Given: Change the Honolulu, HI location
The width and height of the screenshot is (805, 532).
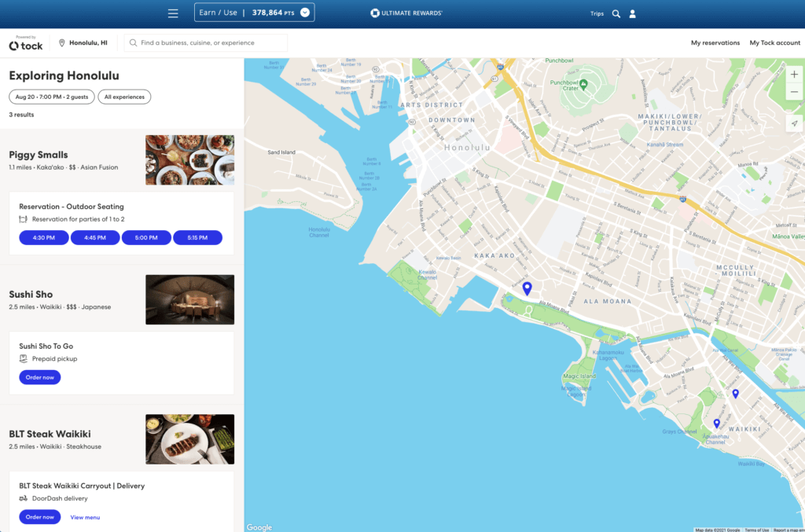Looking at the screenshot, I should pyautogui.click(x=83, y=43).
